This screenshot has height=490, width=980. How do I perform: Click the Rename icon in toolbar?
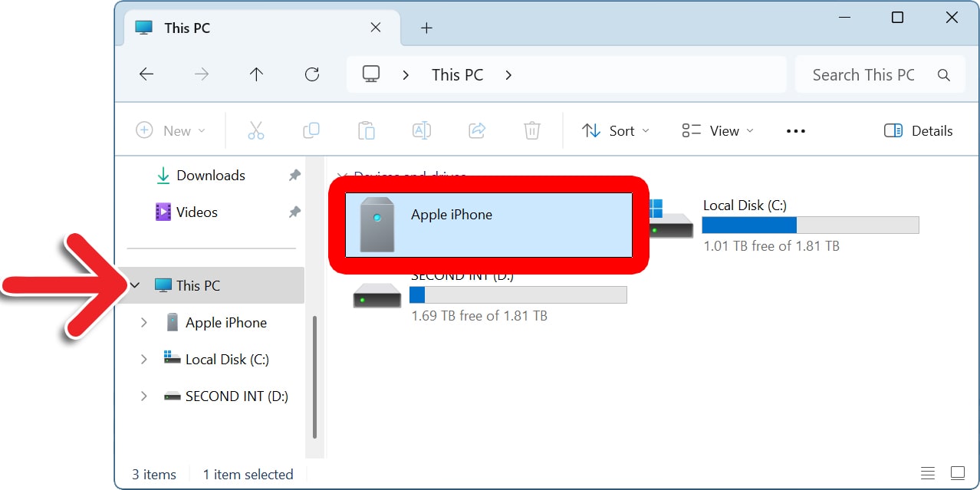[422, 131]
